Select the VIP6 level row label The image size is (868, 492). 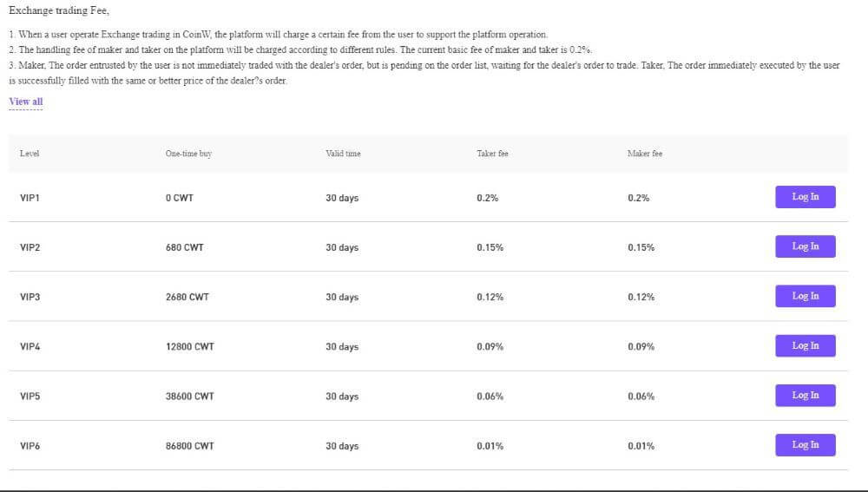[30, 446]
